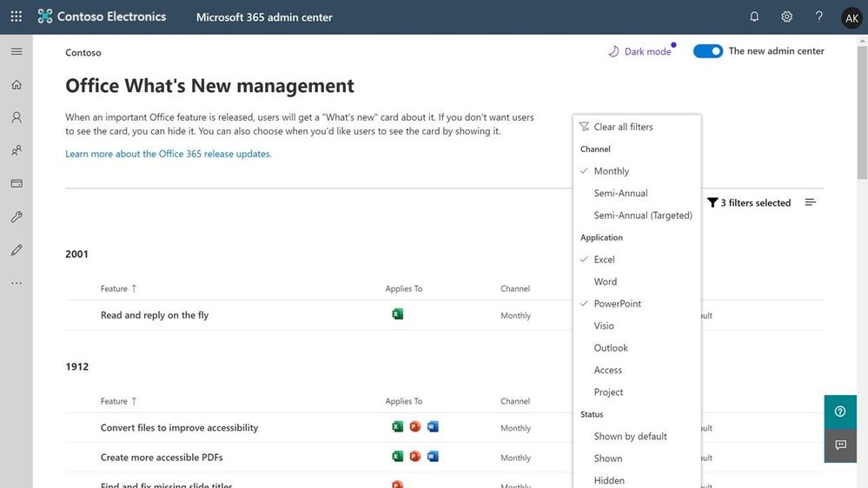
Task: Click Monthly cell in Read and reply row
Action: (515, 315)
